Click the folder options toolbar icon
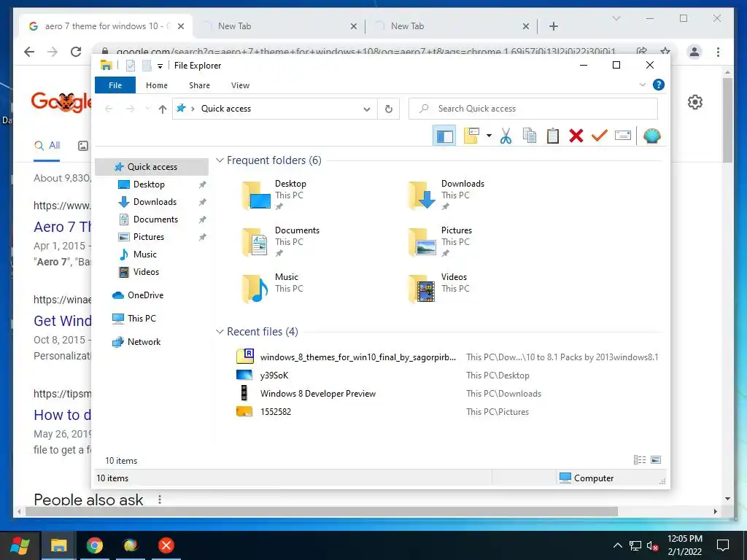This screenshot has height=560, width=747. tap(471, 136)
